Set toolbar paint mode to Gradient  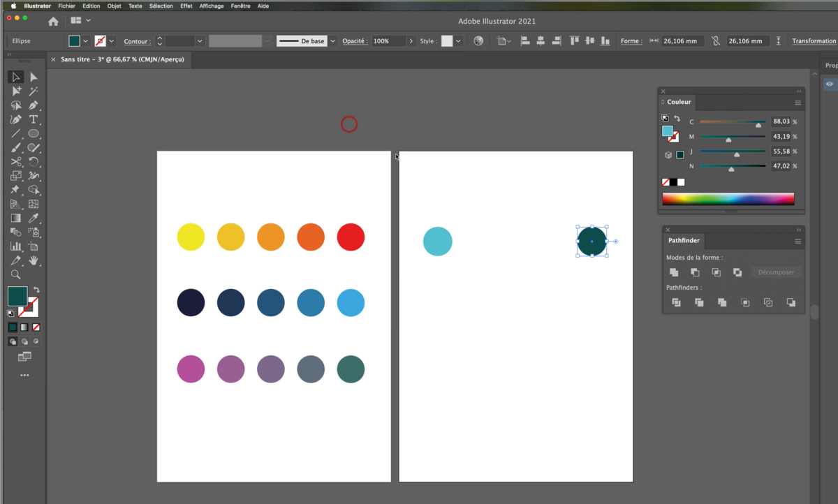(x=24, y=327)
